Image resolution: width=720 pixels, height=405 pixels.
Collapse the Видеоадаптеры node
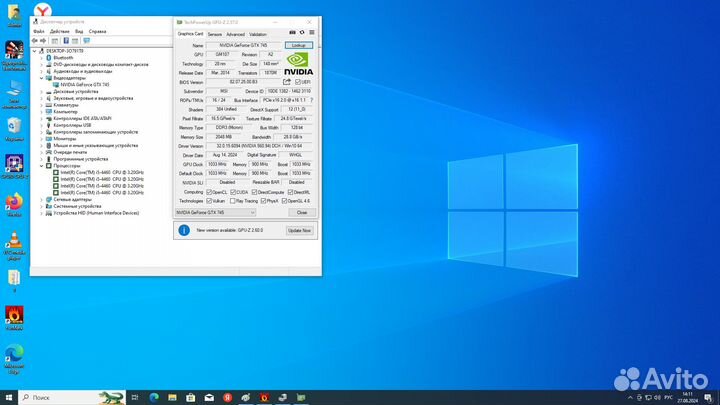pyautogui.click(x=41, y=78)
